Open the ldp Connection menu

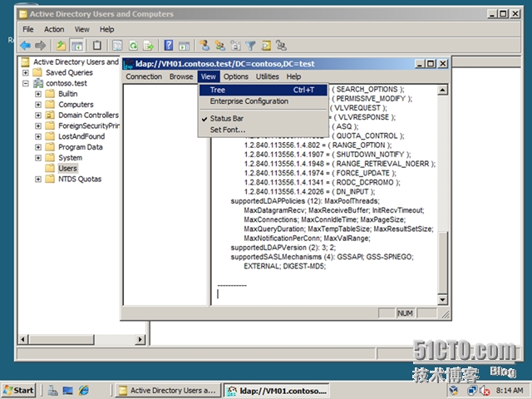coord(144,76)
